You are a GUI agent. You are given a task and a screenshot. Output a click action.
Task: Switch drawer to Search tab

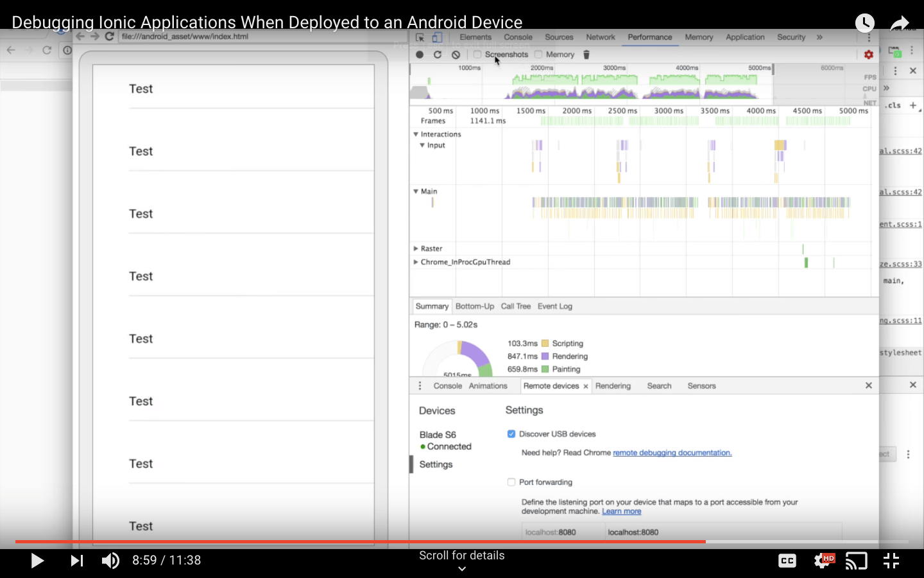click(659, 386)
